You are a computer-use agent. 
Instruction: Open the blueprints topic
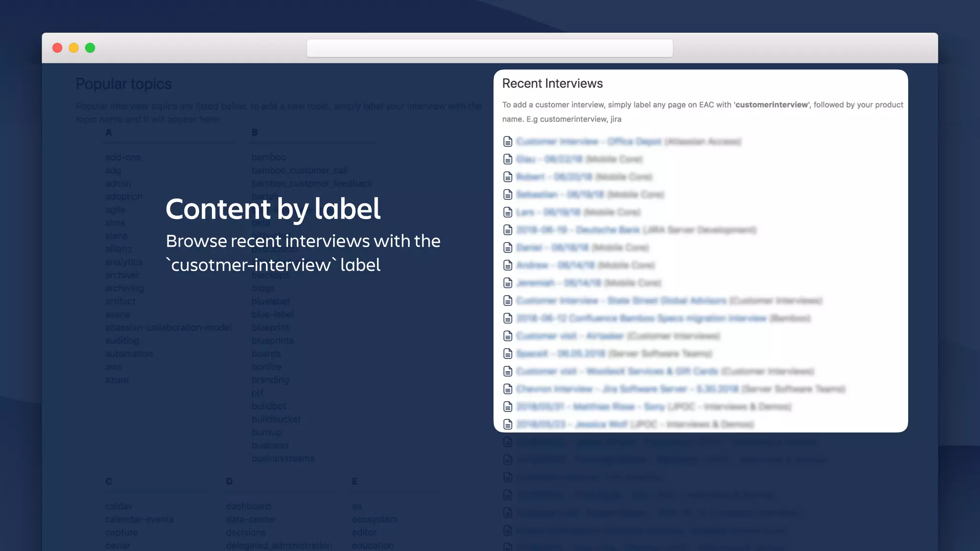273,341
